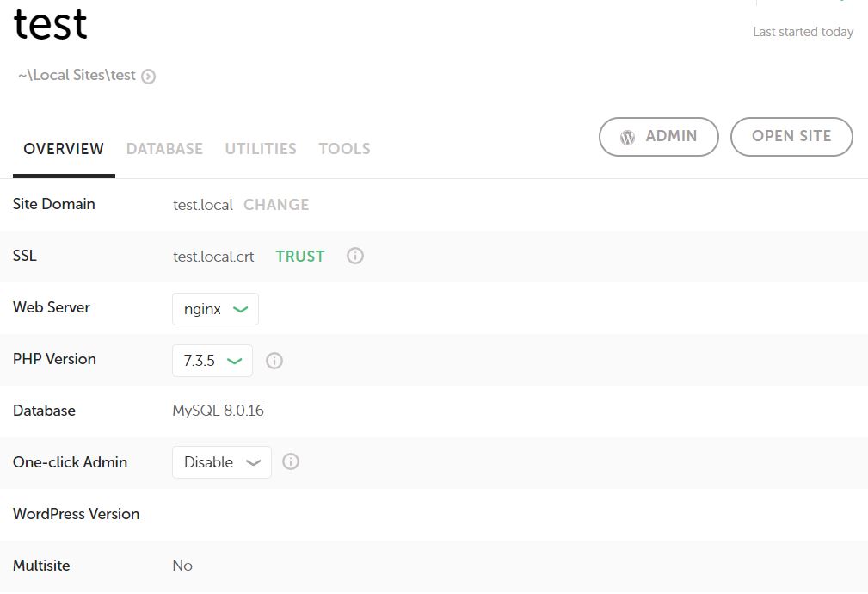Show SSL certificate info icon

354,256
